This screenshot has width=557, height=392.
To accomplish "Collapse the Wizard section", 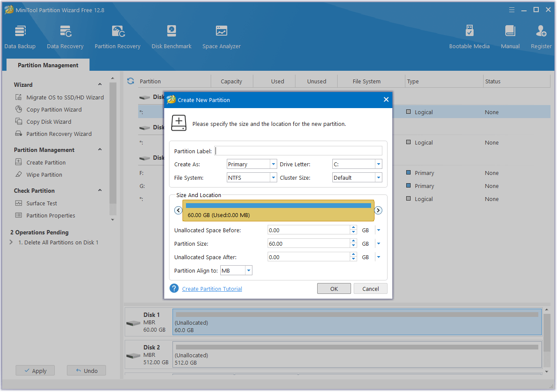I will (100, 85).
